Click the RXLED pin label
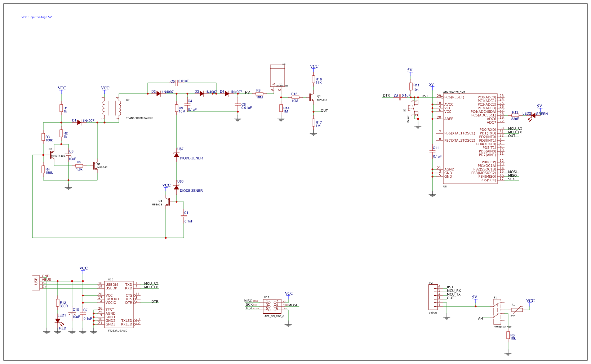Screen dimensions: 591x364 click(x=126, y=324)
